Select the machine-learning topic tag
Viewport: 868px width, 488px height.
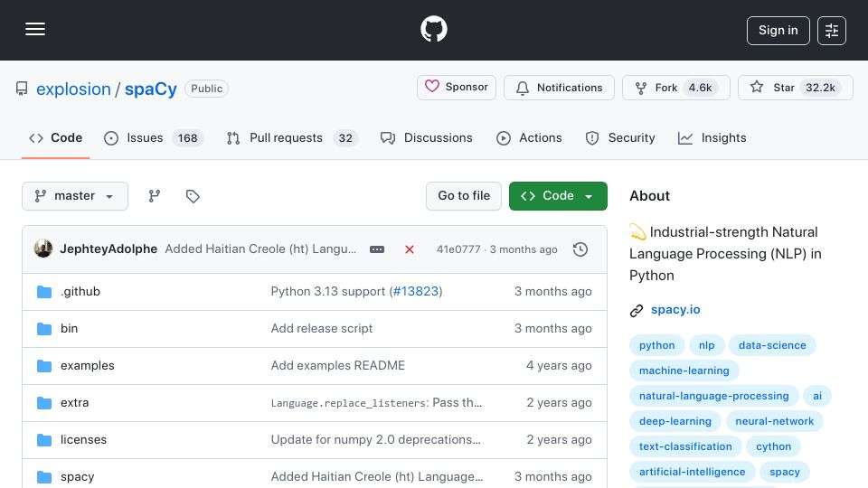684,371
